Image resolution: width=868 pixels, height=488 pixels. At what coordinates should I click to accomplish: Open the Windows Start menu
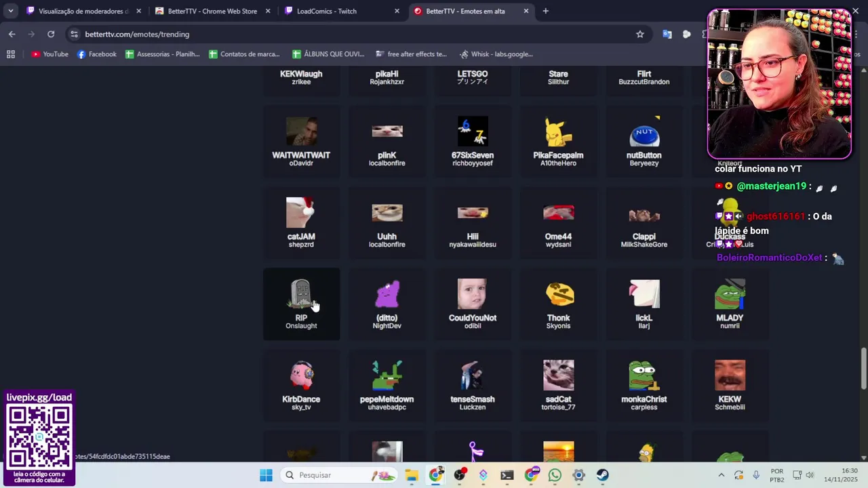pos(266,475)
